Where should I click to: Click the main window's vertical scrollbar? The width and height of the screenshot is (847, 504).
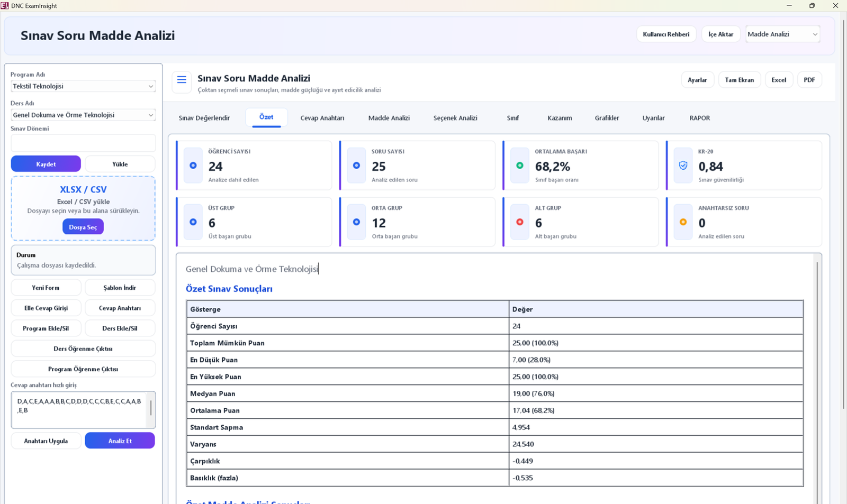[x=843, y=214]
